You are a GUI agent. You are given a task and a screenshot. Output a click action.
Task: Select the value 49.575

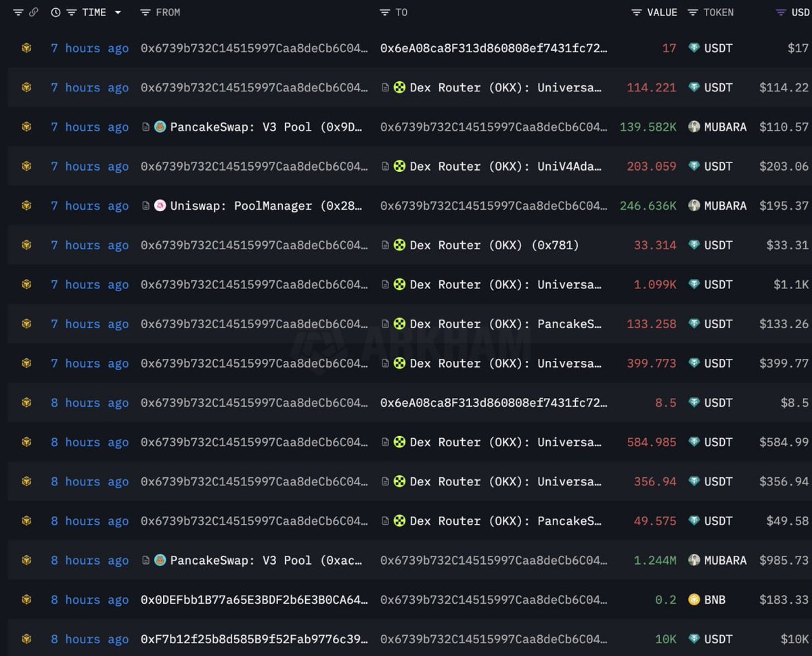(655, 521)
